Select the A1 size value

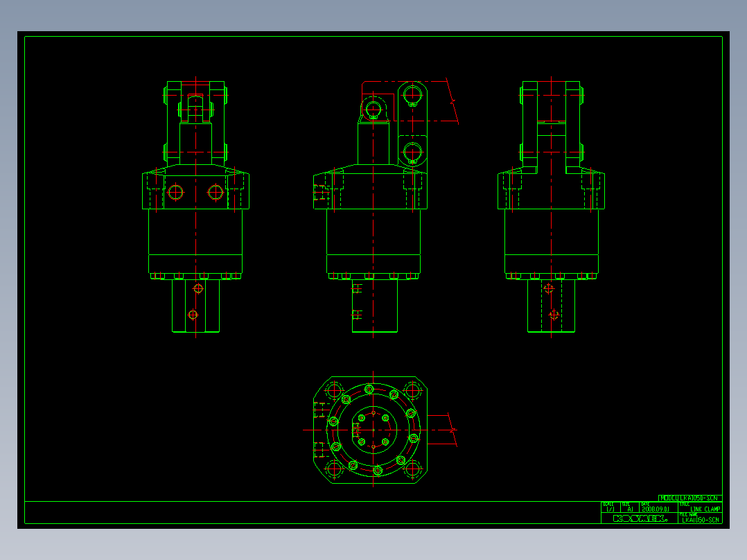pyautogui.click(x=631, y=509)
